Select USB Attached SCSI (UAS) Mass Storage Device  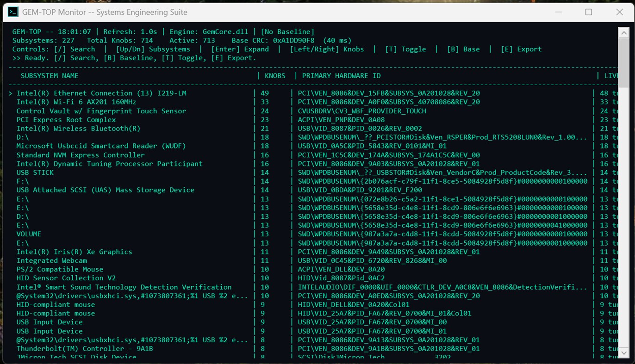click(313, 190)
